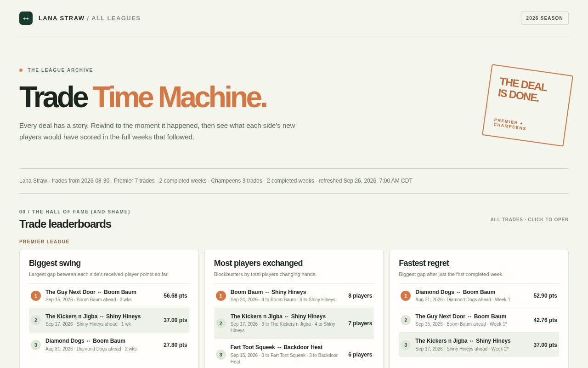588x368 pixels.
Task: Click the "Largest gap between each side's" description
Action: (99, 274)
